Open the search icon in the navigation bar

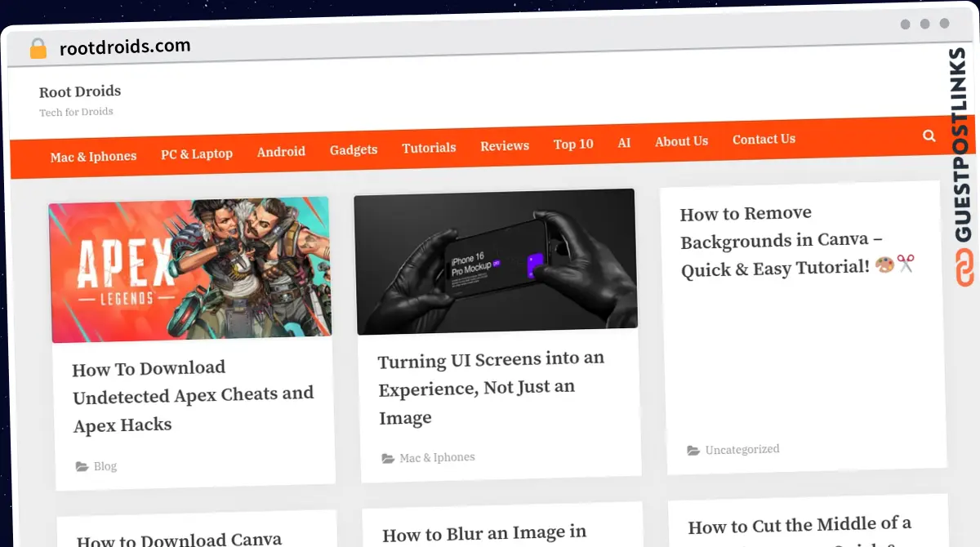point(929,136)
